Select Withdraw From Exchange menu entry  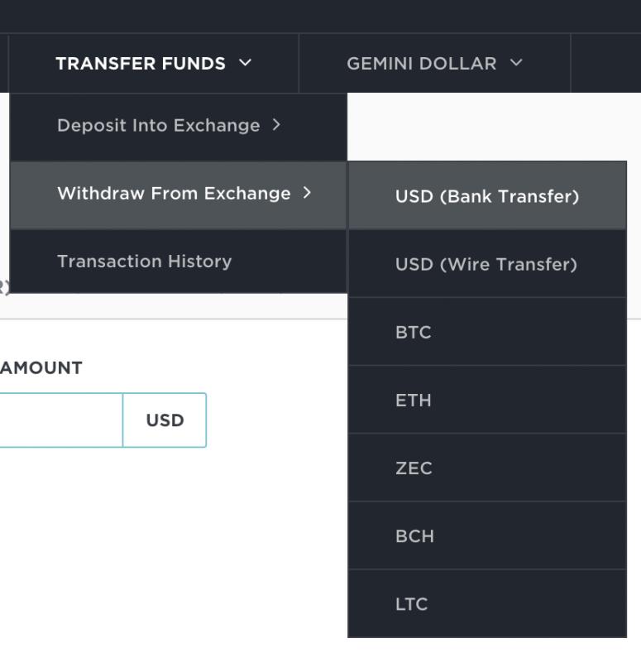(x=174, y=194)
